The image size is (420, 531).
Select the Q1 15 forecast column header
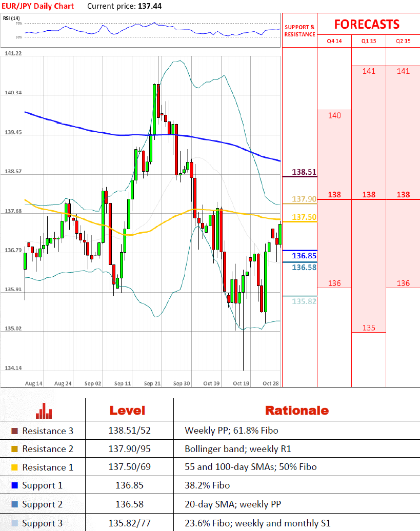369,41
